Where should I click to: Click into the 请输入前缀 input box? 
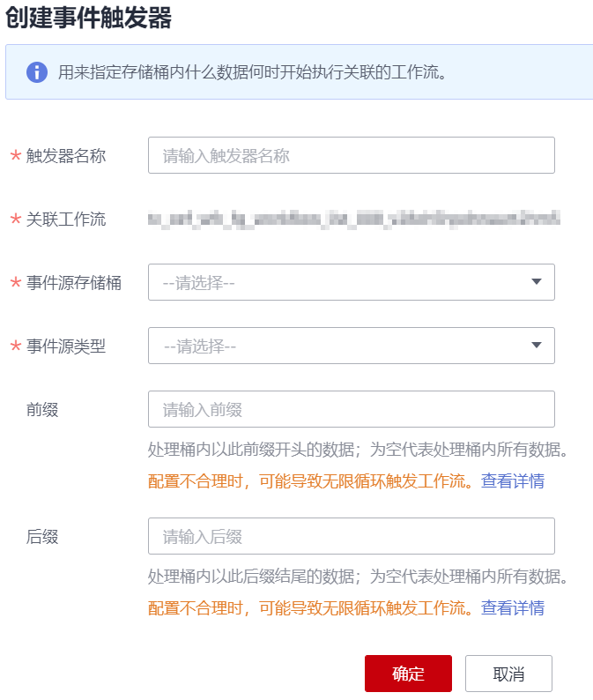352,409
